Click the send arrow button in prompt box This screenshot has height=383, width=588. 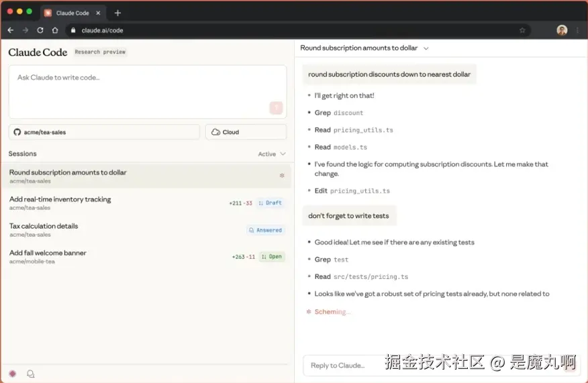(275, 108)
